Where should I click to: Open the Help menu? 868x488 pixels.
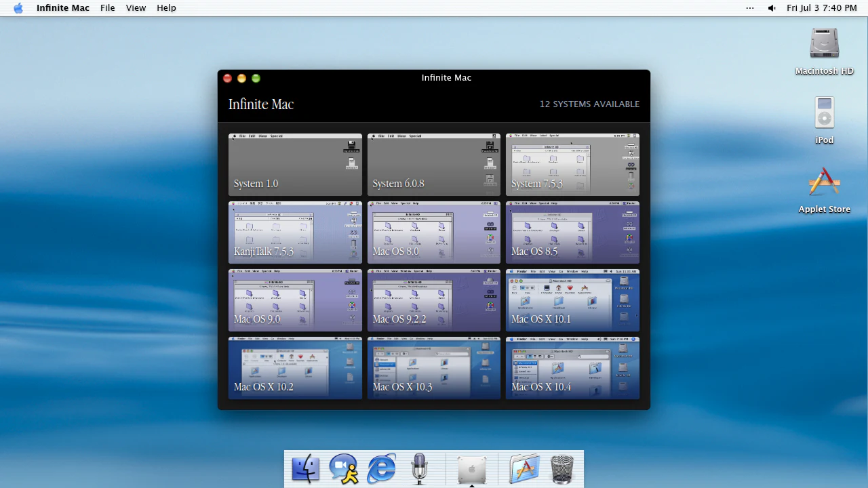166,8
